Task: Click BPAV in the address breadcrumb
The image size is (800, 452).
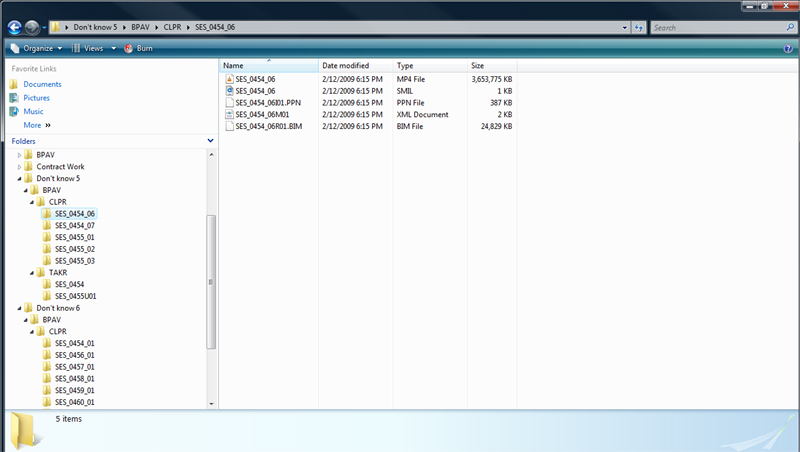Action: 142,28
